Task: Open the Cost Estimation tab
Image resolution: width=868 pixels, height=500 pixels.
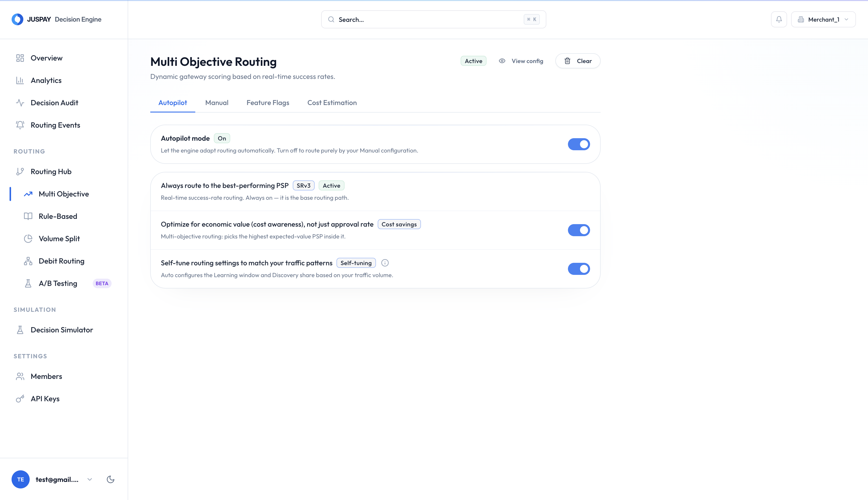Action: click(x=332, y=103)
